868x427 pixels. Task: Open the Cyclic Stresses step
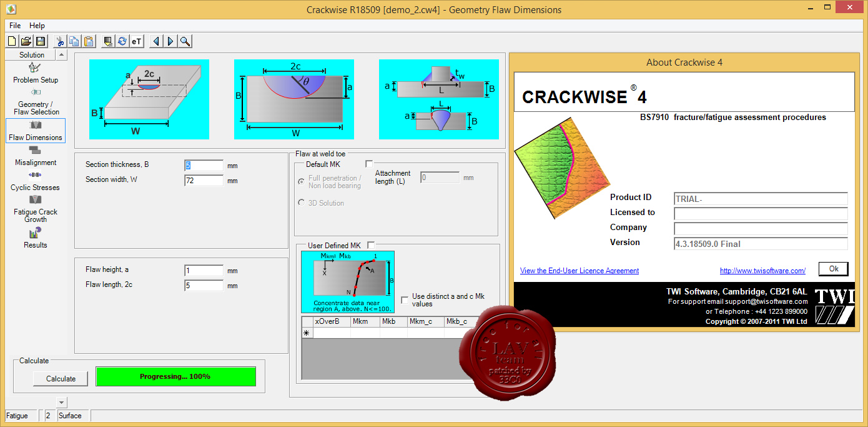(x=36, y=181)
